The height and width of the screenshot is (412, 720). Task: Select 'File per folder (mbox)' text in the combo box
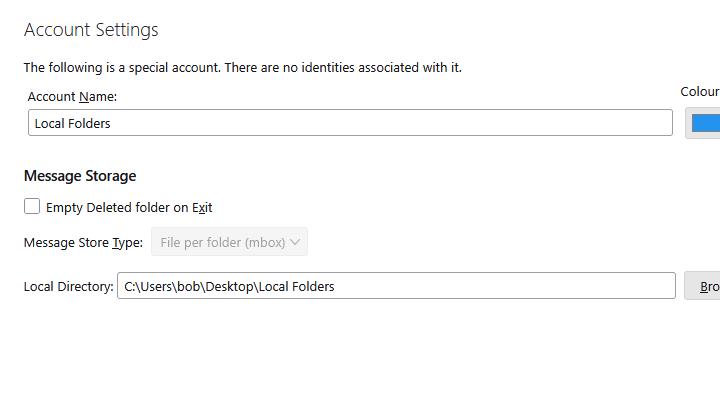point(222,242)
